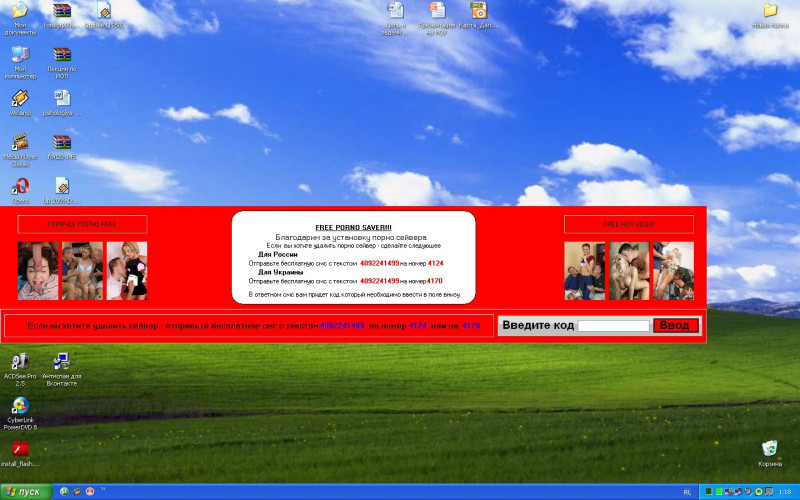Image resolution: width=800 pixels, height=500 pixels.
Task: Expand the quick launch overflow chevron
Action: coord(103,489)
